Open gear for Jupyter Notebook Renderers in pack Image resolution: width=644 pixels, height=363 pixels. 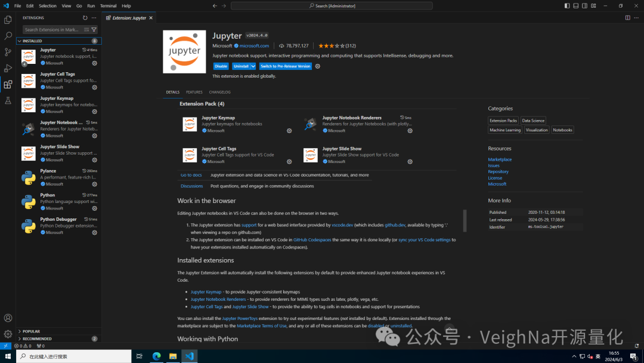[410, 131]
